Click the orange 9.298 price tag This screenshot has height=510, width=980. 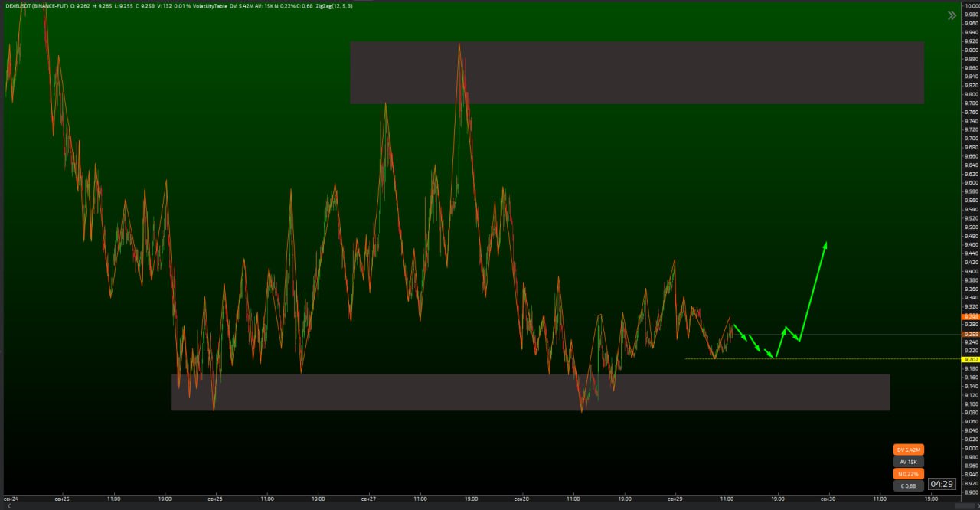click(970, 316)
